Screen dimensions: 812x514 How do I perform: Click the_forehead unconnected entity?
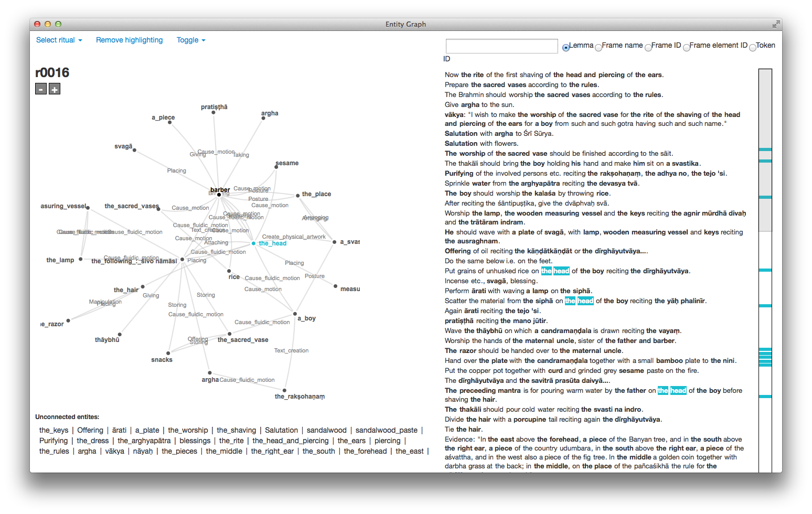coord(365,451)
